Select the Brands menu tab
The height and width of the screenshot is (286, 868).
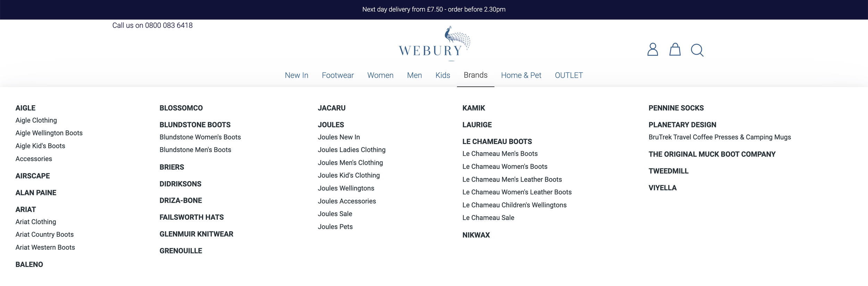(475, 75)
